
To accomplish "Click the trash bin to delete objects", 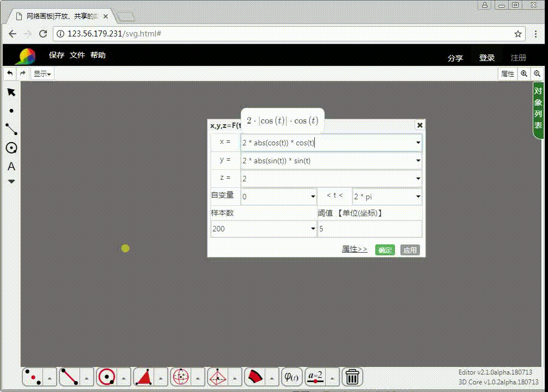I will tap(351, 377).
